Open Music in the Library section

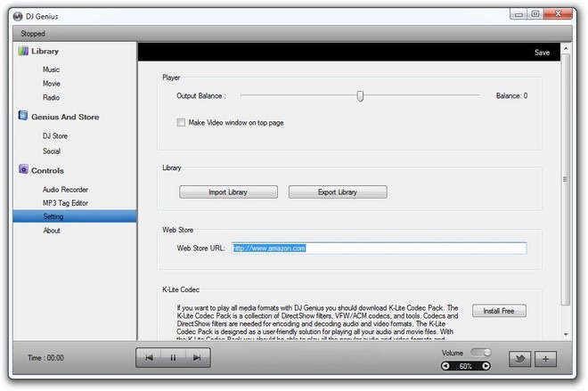tap(51, 69)
